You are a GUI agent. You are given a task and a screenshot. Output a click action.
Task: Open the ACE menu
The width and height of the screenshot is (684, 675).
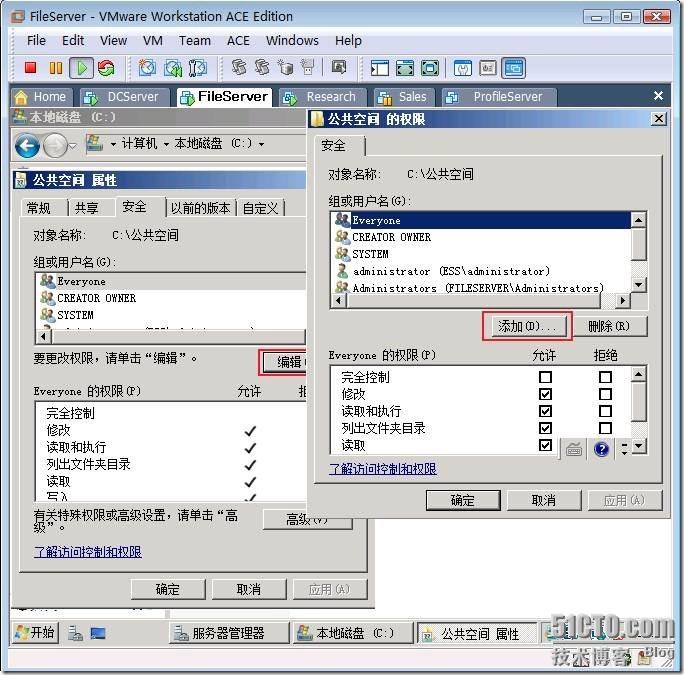tap(238, 41)
